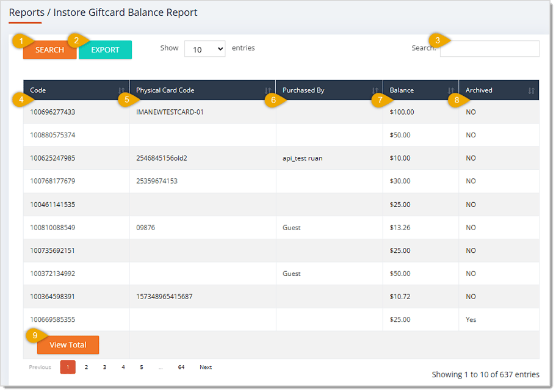The height and width of the screenshot is (392, 556).
Task: Click Showing 1 to 10 of 637 entries
Action: [485, 375]
